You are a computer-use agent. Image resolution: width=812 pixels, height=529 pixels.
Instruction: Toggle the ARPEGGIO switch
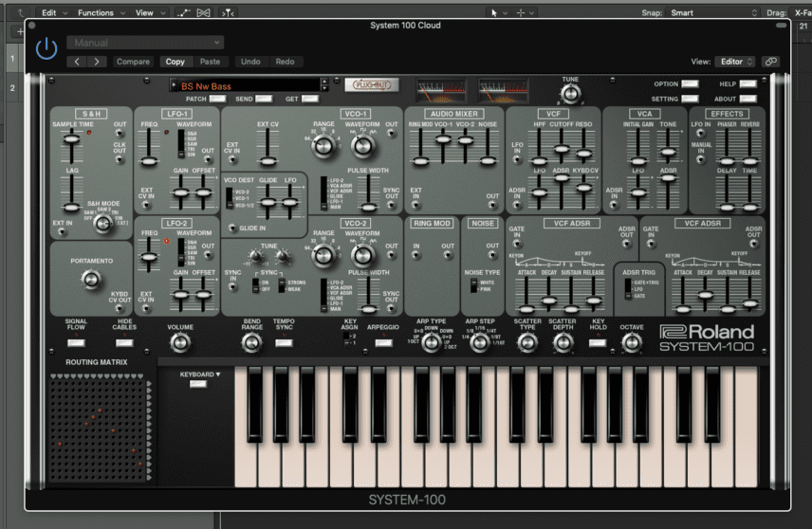[383, 342]
